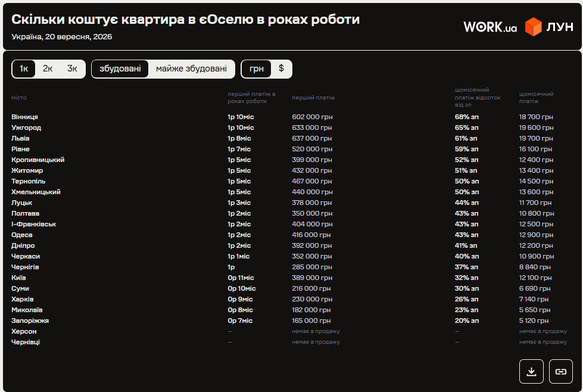Image resolution: width=583 pixels, height=392 pixels.
Task: Switch to 2к apartments
Action: 48,69
